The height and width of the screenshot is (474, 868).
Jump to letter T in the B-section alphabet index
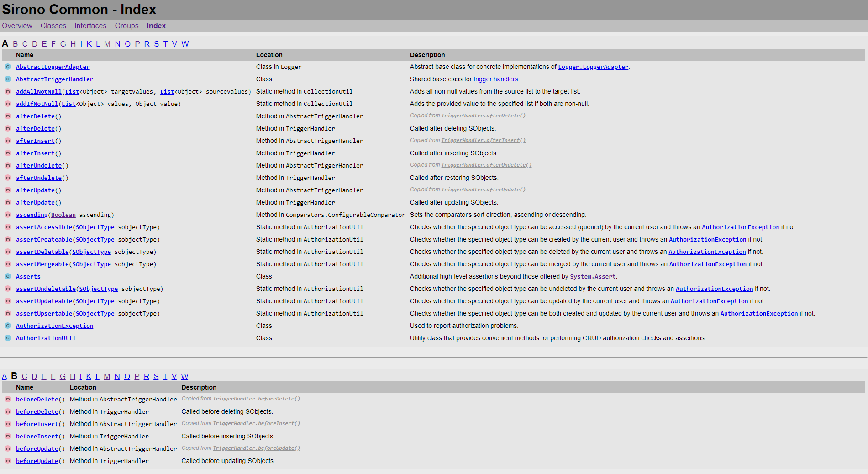coord(165,376)
